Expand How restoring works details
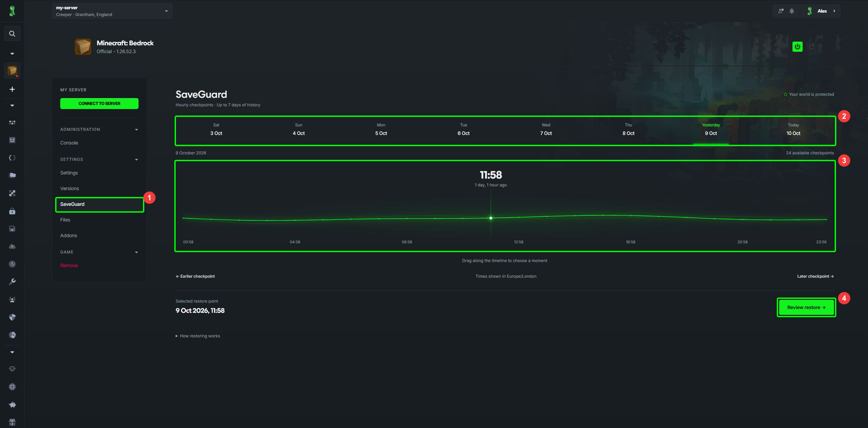 click(x=198, y=336)
